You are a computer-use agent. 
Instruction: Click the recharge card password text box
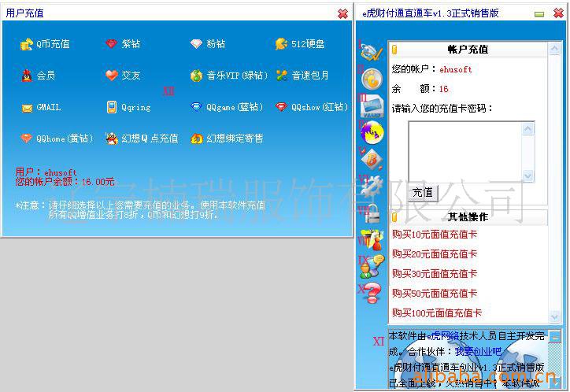[x=465, y=151]
